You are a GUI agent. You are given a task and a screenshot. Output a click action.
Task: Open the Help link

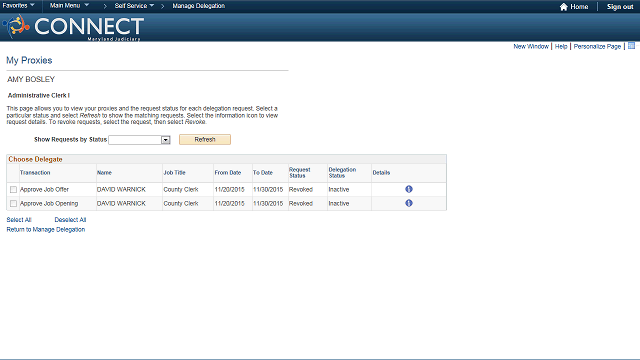coord(561,47)
